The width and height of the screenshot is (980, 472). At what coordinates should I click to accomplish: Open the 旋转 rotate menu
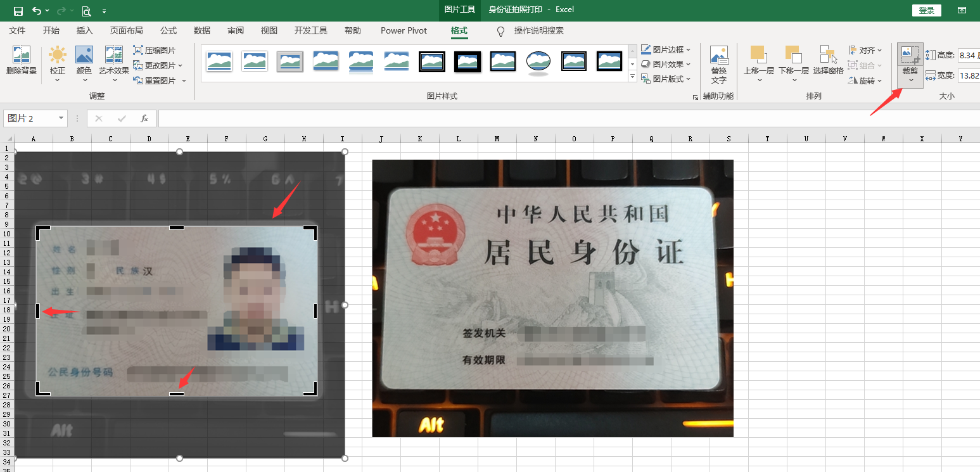tap(865, 80)
